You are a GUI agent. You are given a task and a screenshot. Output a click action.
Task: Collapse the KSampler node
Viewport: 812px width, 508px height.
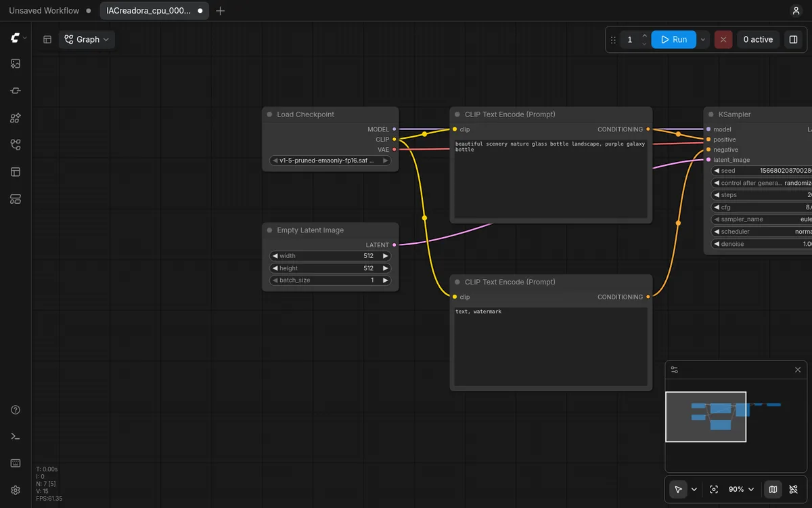click(x=710, y=114)
